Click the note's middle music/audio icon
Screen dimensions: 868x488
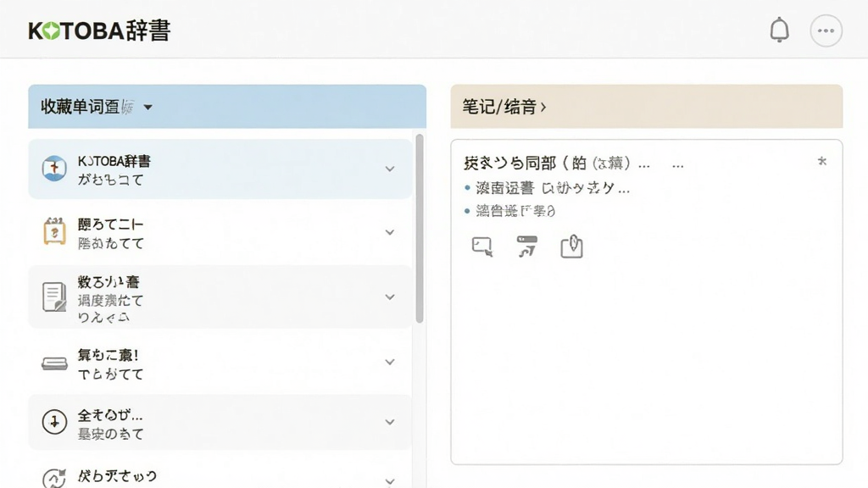527,247
